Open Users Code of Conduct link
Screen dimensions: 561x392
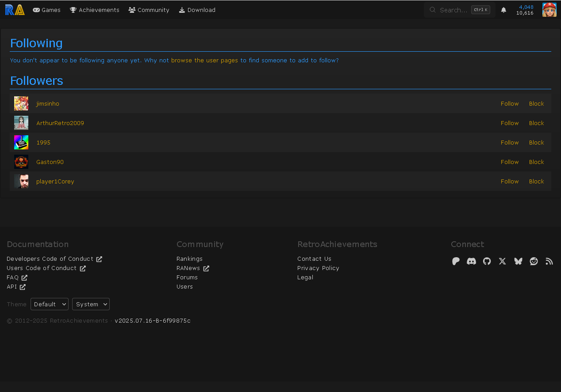(x=46, y=268)
